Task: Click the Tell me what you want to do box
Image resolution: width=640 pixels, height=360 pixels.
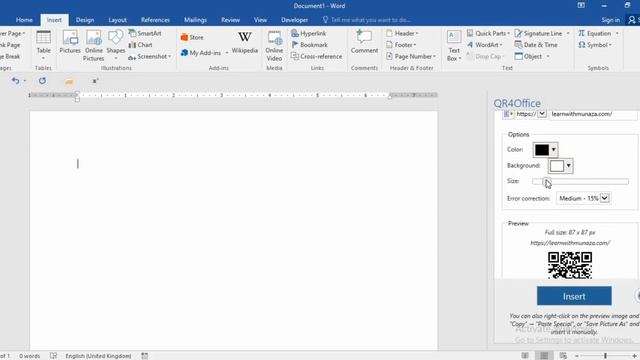Action: (366, 20)
